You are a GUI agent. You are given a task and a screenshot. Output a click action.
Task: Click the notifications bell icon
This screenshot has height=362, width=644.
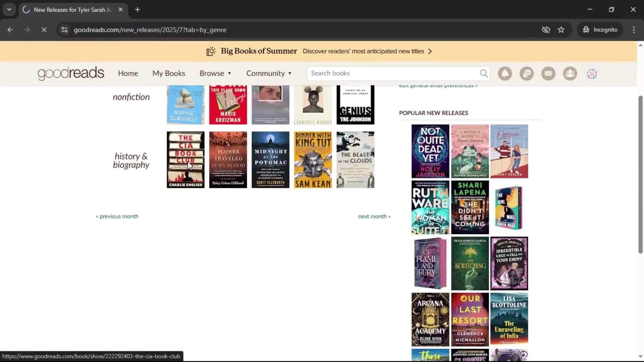[505, 73]
